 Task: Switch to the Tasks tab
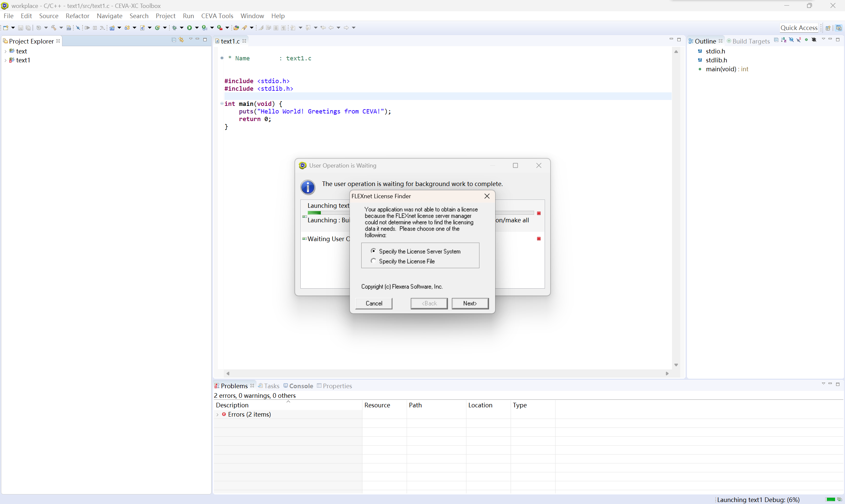coord(269,386)
